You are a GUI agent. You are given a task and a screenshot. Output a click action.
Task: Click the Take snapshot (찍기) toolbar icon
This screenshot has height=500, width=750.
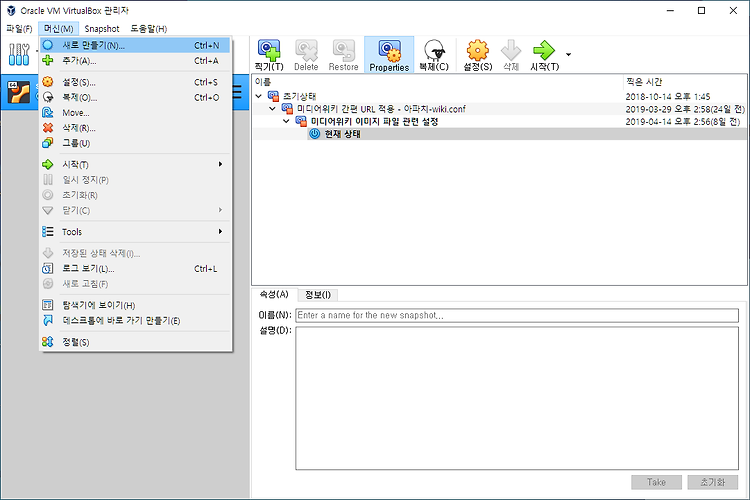[x=269, y=55]
